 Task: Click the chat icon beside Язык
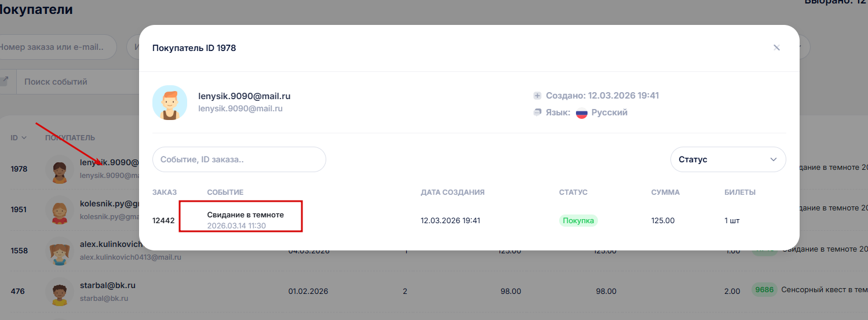click(x=537, y=112)
